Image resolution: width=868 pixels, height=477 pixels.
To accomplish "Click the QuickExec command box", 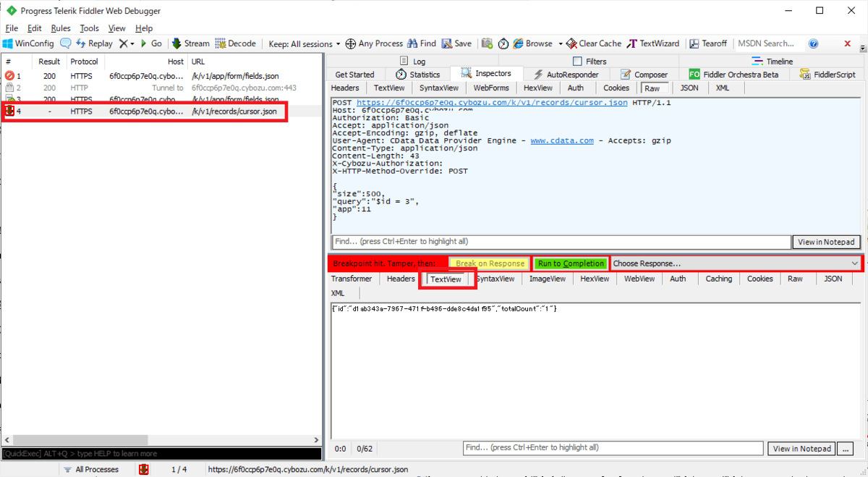I will pos(161,454).
